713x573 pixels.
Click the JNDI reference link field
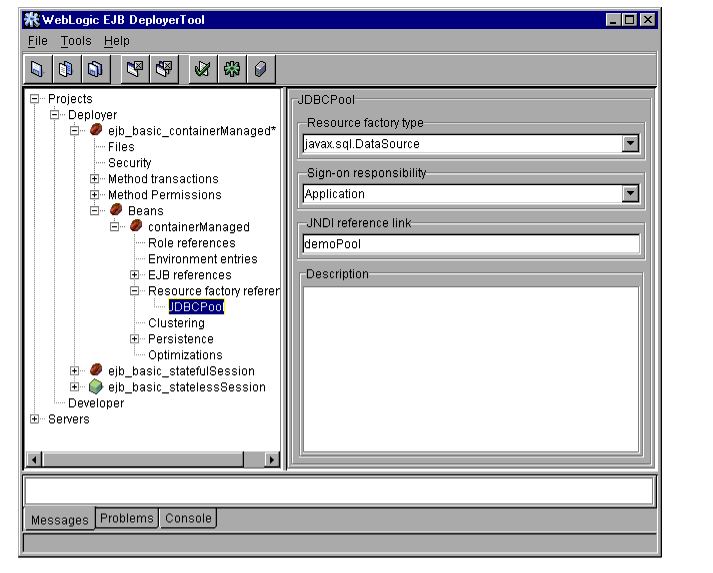click(471, 244)
